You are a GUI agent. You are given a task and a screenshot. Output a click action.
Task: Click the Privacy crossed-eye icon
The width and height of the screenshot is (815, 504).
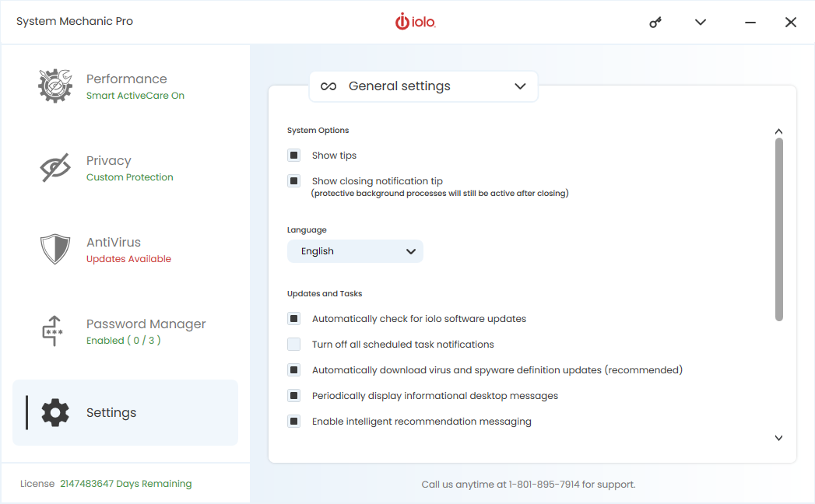55,167
